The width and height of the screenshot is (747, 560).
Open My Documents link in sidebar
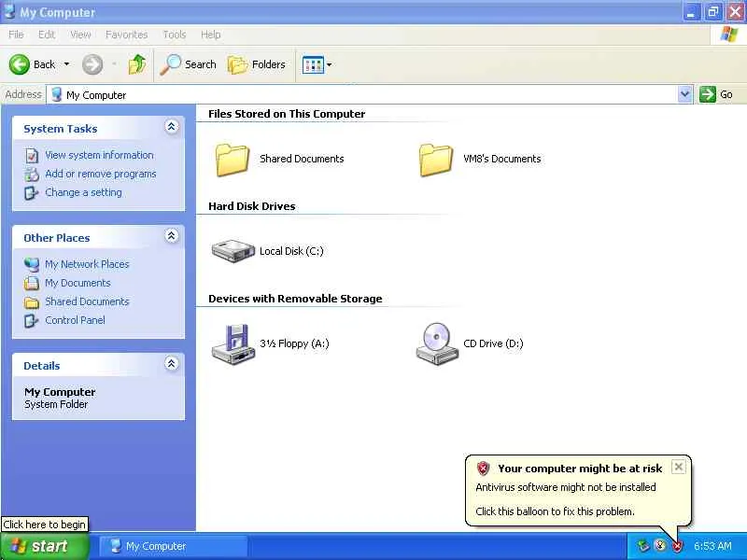(x=78, y=283)
